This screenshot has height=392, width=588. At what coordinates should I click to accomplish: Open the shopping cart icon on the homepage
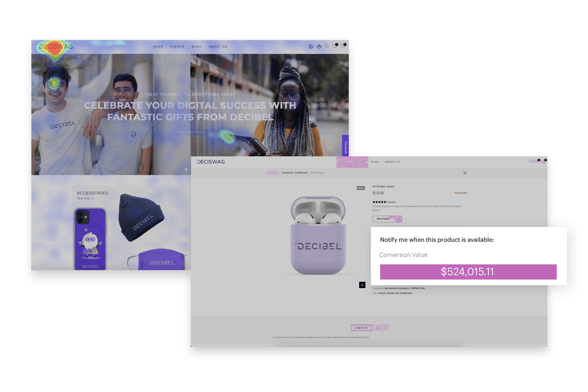coord(343,47)
